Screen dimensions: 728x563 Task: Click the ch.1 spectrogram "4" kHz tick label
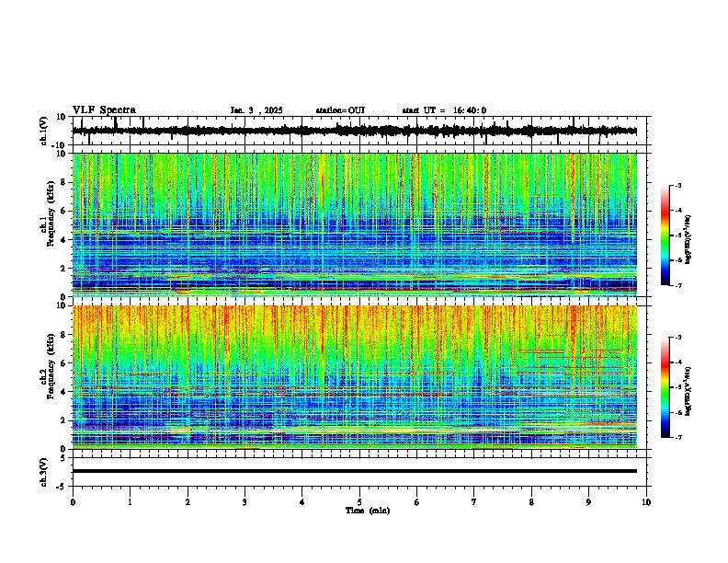pyautogui.click(x=63, y=240)
